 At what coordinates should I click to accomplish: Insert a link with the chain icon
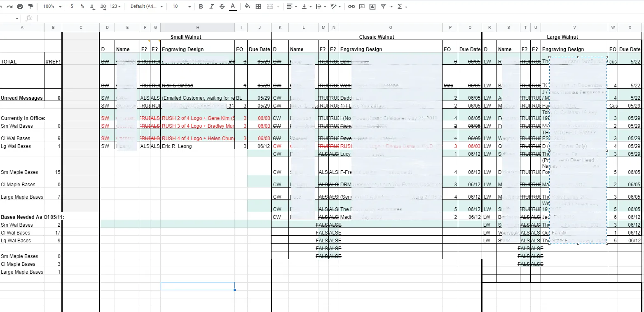(x=351, y=7)
